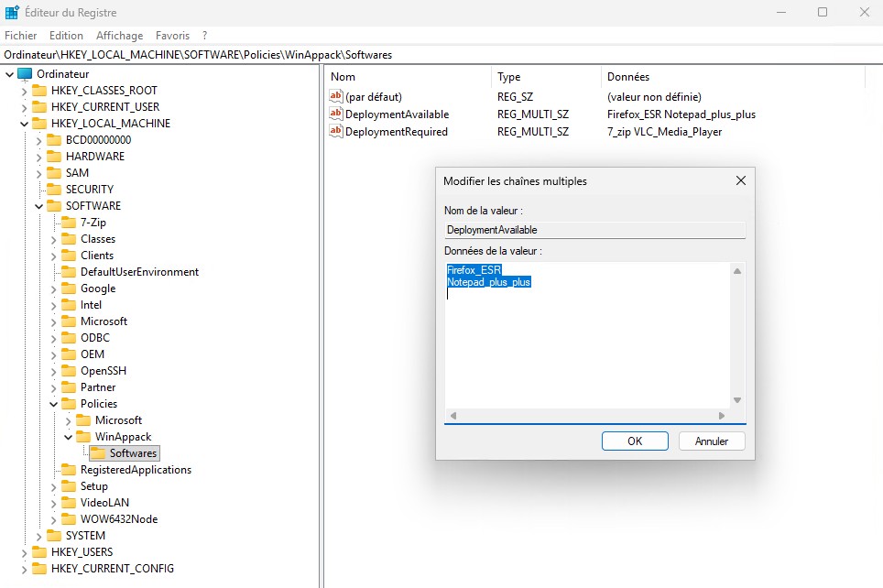The height and width of the screenshot is (588, 883).
Task: Click the DeploymentAvailable value icon
Action: coord(336,114)
